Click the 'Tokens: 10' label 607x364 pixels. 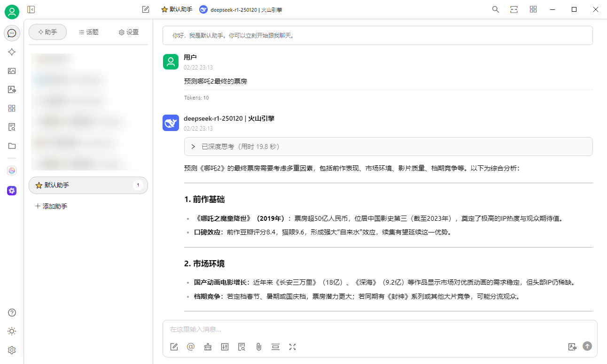click(196, 98)
